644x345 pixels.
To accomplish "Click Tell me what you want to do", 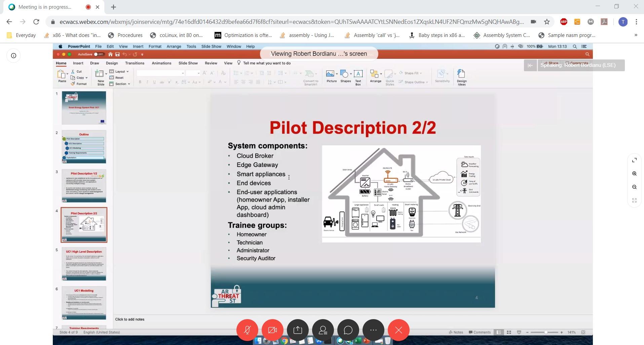I will pyautogui.click(x=267, y=63).
